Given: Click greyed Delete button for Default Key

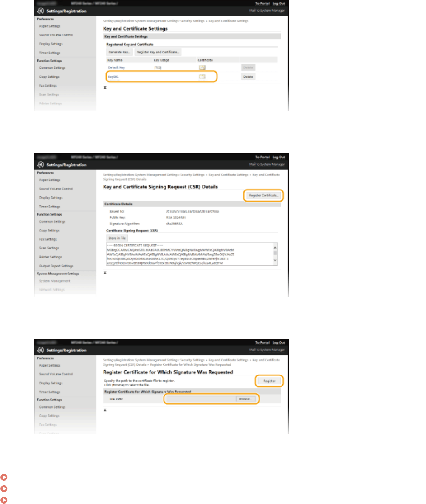Looking at the screenshot, I should click(248, 67).
